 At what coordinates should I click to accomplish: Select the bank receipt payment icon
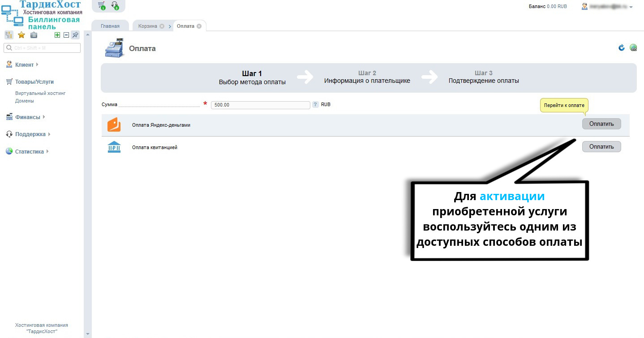[114, 147]
